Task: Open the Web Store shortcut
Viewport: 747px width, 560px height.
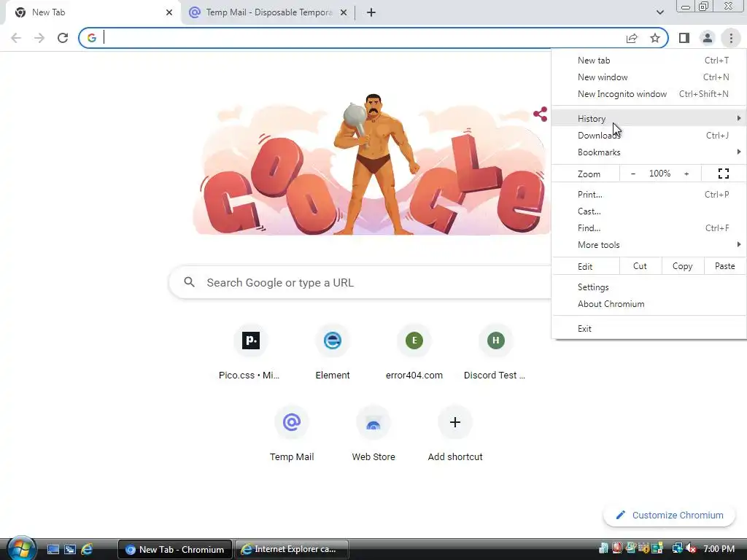Action: [373, 435]
